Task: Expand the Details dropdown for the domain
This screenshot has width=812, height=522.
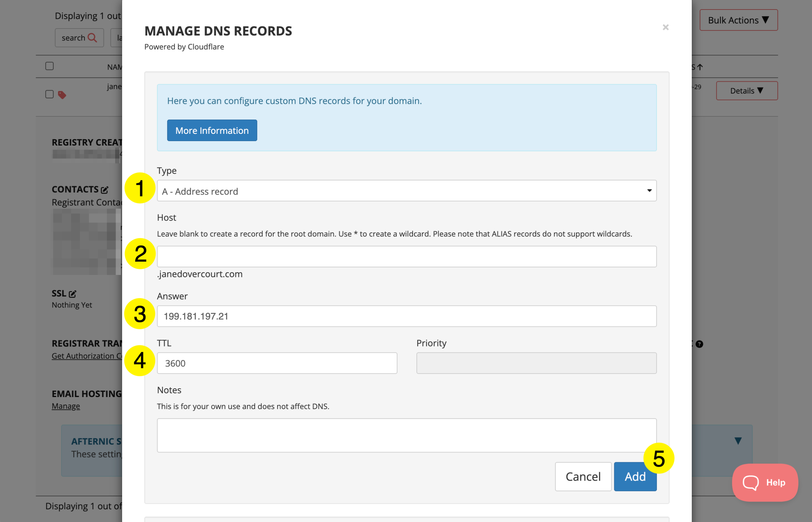Action: tap(746, 91)
